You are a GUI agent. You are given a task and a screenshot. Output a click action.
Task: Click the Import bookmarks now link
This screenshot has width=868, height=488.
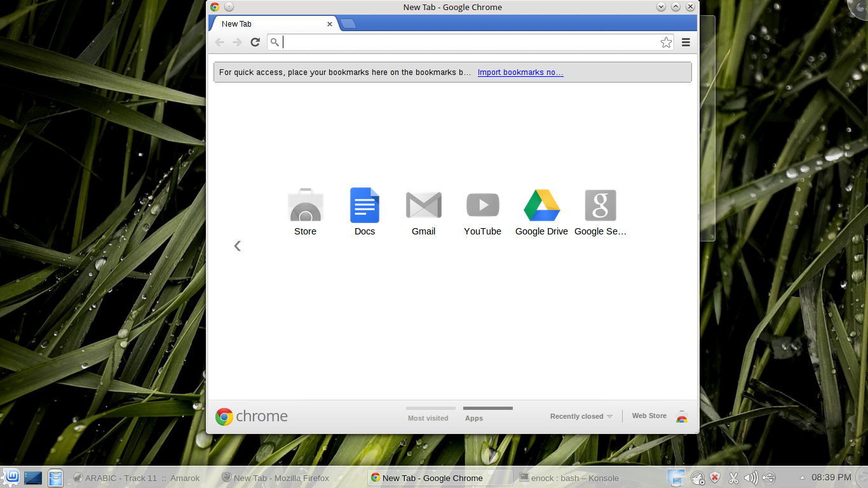click(x=520, y=72)
